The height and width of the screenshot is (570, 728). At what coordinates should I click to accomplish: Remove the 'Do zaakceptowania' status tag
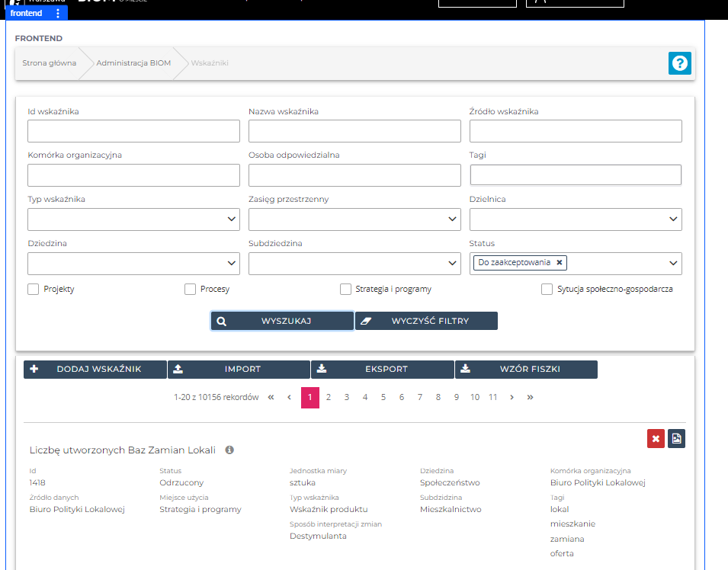point(560,263)
